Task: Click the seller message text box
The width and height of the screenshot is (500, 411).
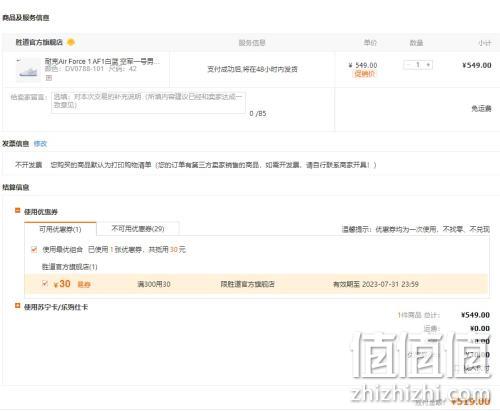Action: coord(148,103)
